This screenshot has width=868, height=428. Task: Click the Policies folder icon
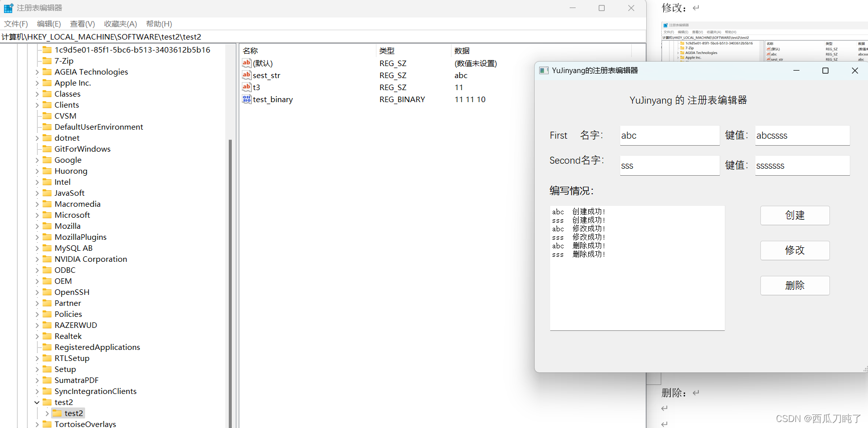[47, 314]
